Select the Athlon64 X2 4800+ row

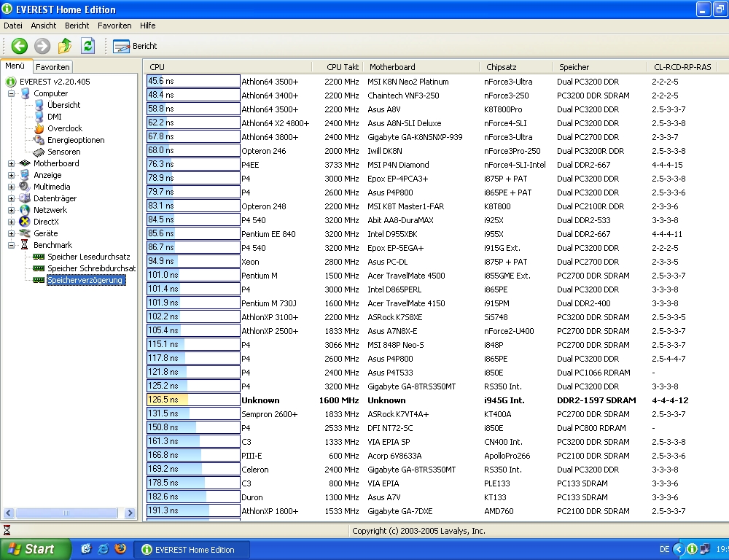pyautogui.click(x=437, y=123)
